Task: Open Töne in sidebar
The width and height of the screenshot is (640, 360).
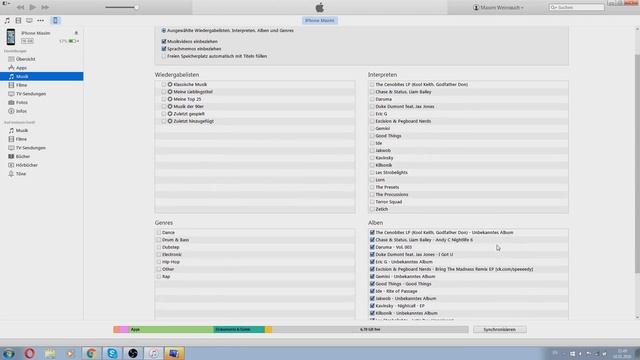Action: (21, 174)
